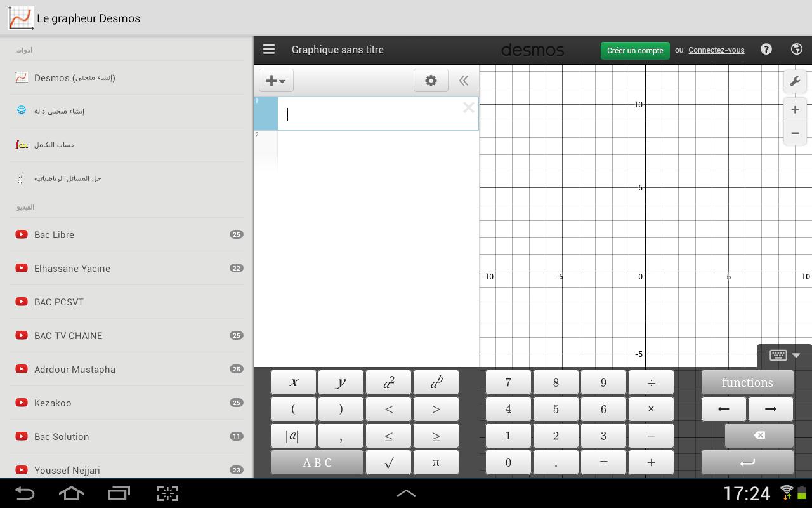Tap the x variable key
This screenshot has height=508, width=812.
point(293,382)
